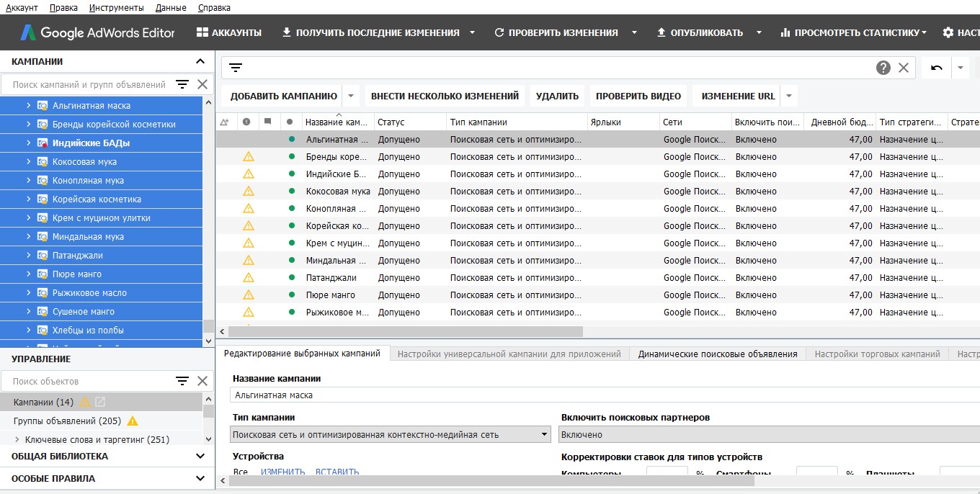Open dropdown arrow next to ОПУБЛИКОВАТЬ
Viewport: 980px width, 494px height.
coord(759,32)
